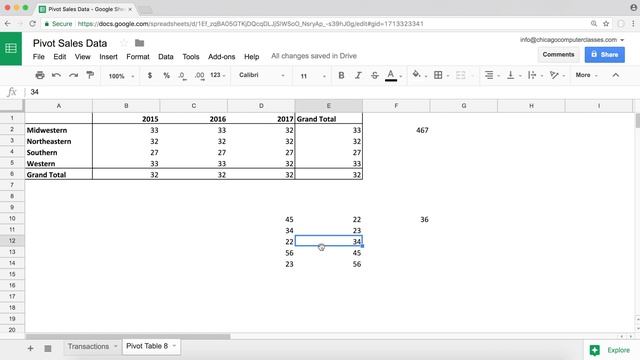Open the Edit menu

click(60, 57)
